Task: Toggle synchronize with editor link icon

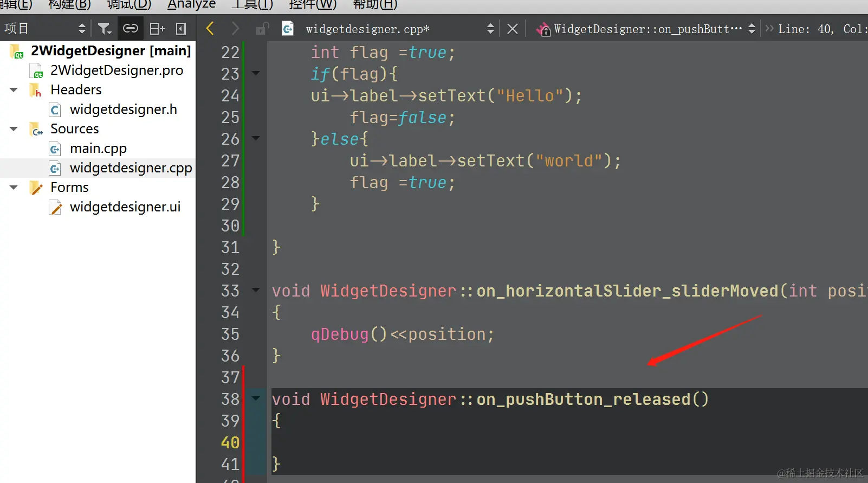Action: tap(131, 28)
